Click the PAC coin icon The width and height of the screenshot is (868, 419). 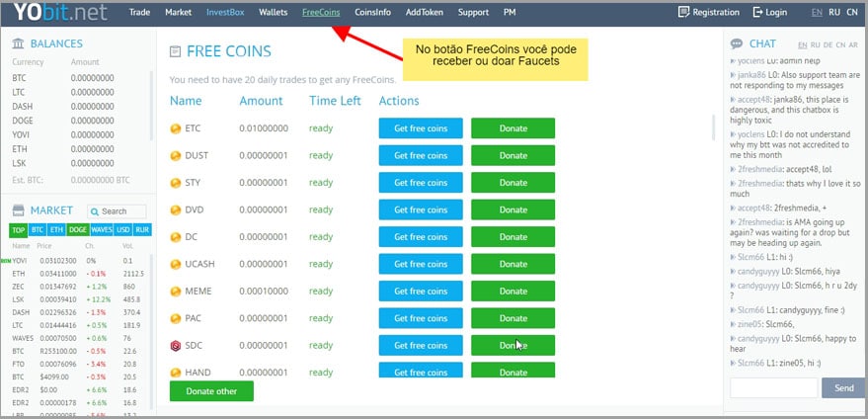[x=176, y=318]
